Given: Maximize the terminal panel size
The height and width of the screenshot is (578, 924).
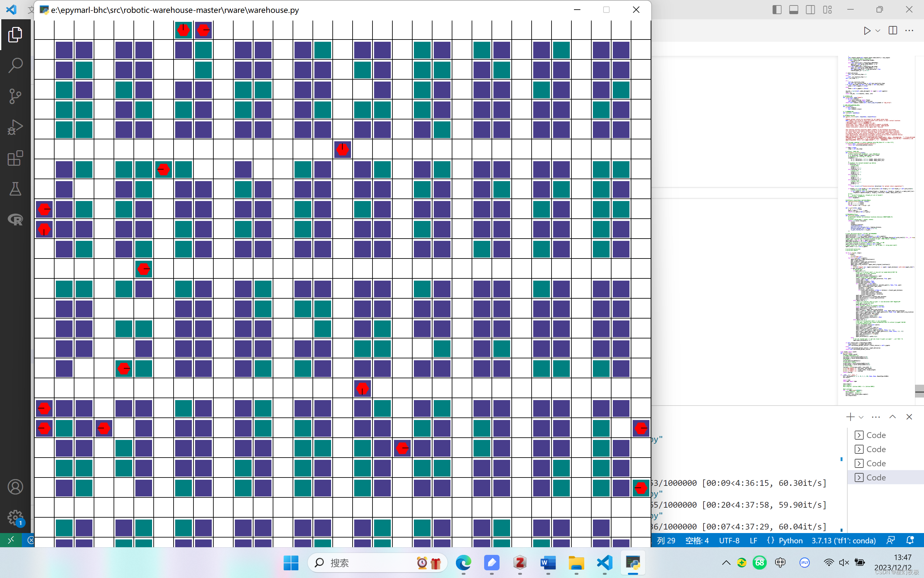Looking at the screenshot, I should point(892,417).
